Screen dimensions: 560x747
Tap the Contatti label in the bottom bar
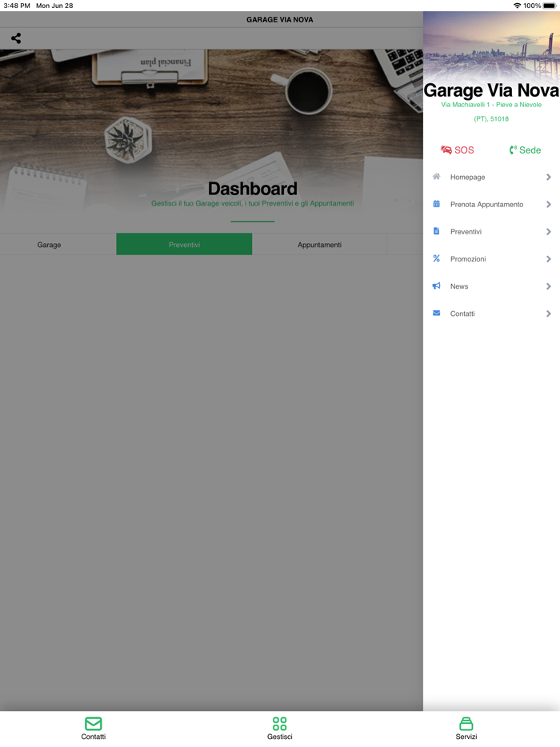pos(94,737)
